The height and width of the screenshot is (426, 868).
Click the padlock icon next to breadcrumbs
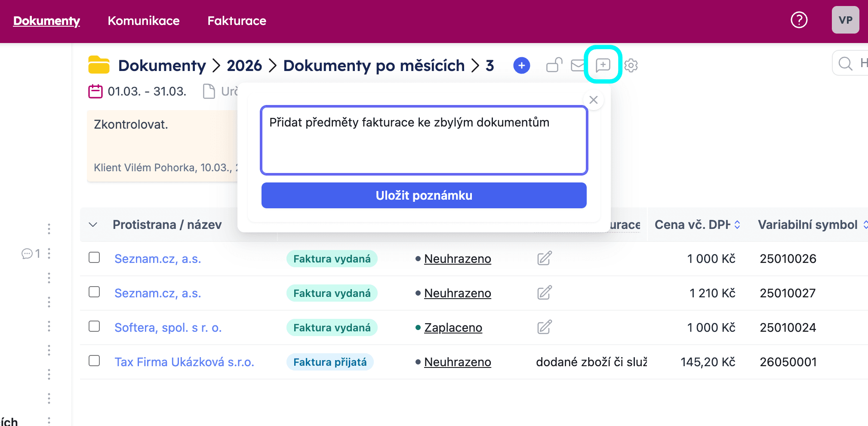[554, 65]
